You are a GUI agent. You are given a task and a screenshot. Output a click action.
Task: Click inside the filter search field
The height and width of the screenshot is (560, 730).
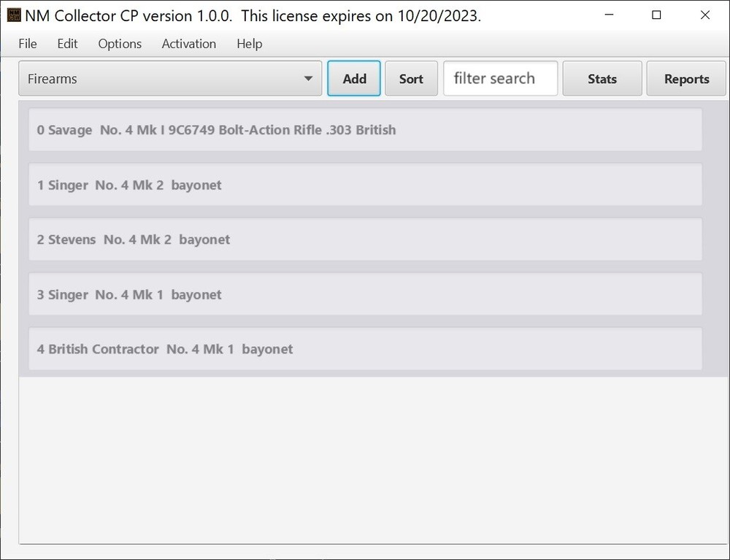pyautogui.click(x=500, y=78)
